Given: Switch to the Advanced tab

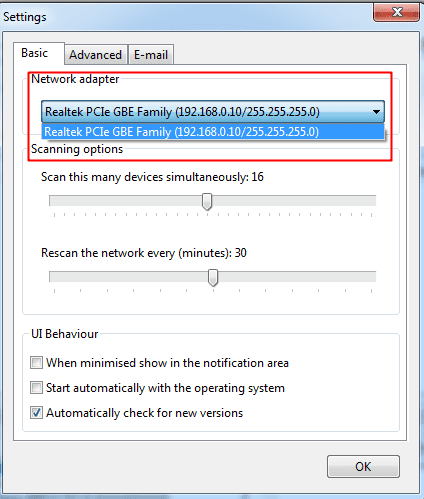Looking at the screenshot, I should point(96,55).
